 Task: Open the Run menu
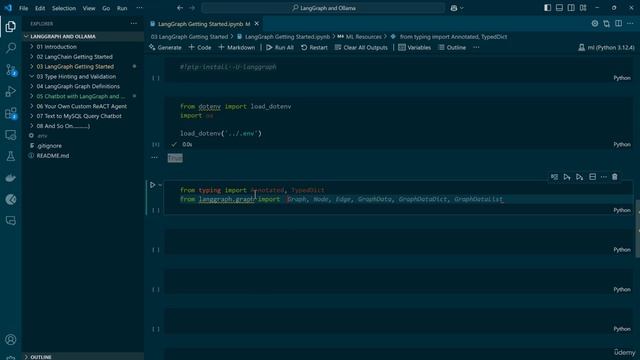[x=122, y=8]
